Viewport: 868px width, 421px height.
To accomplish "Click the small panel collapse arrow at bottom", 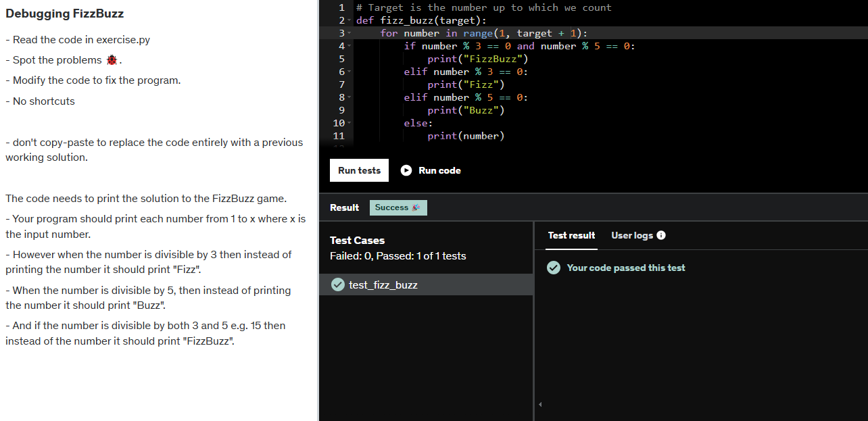I will pos(539,405).
